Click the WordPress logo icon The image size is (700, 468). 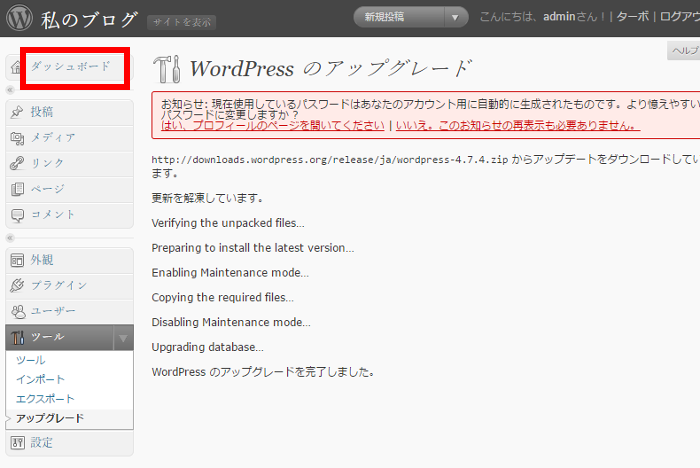19,18
